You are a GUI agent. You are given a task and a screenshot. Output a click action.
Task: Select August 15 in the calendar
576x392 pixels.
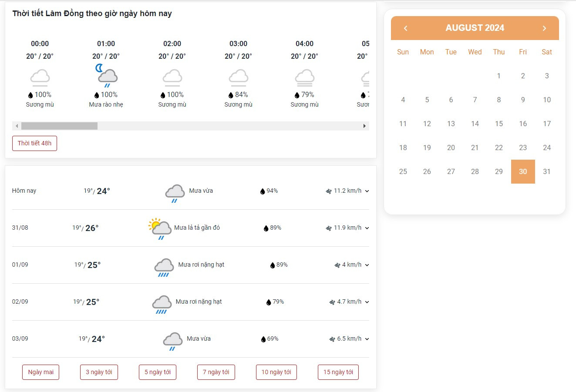tap(499, 124)
